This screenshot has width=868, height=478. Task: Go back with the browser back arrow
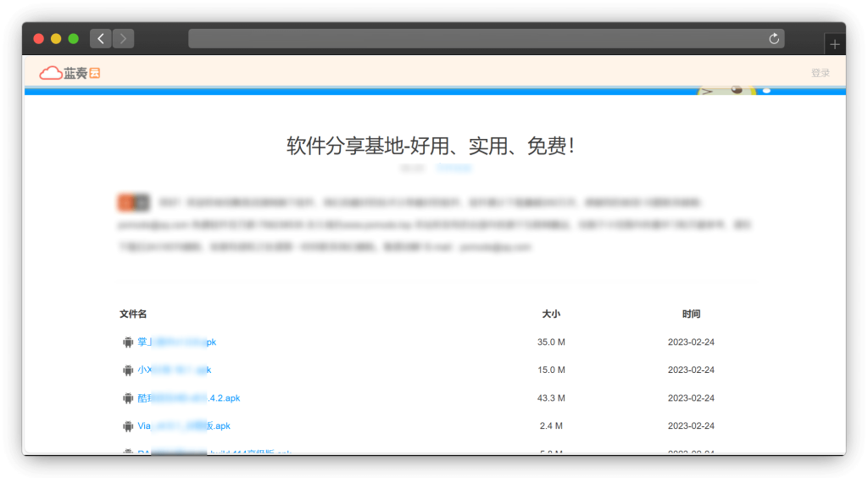(x=101, y=39)
